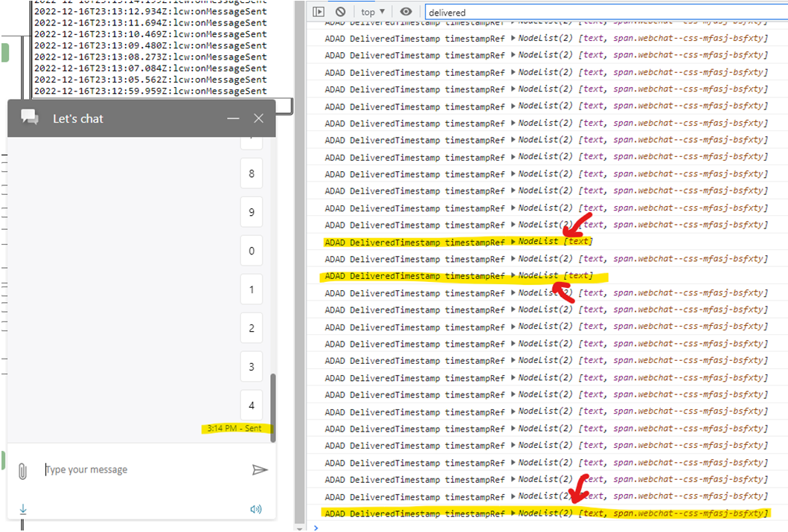
Task: Switch focus to the Let's chat header
Action: click(x=78, y=118)
